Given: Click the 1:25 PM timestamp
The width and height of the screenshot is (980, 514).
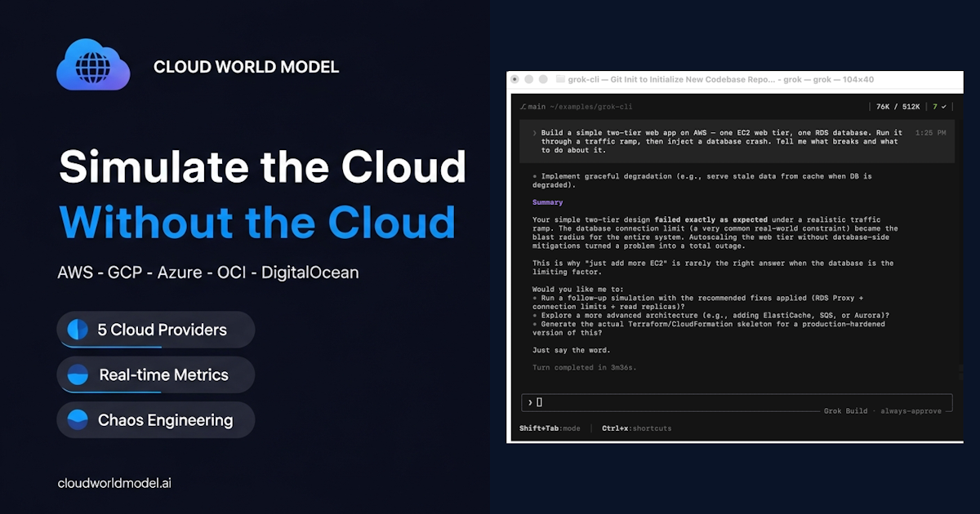Looking at the screenshot, I should click(x=931, y=133).
